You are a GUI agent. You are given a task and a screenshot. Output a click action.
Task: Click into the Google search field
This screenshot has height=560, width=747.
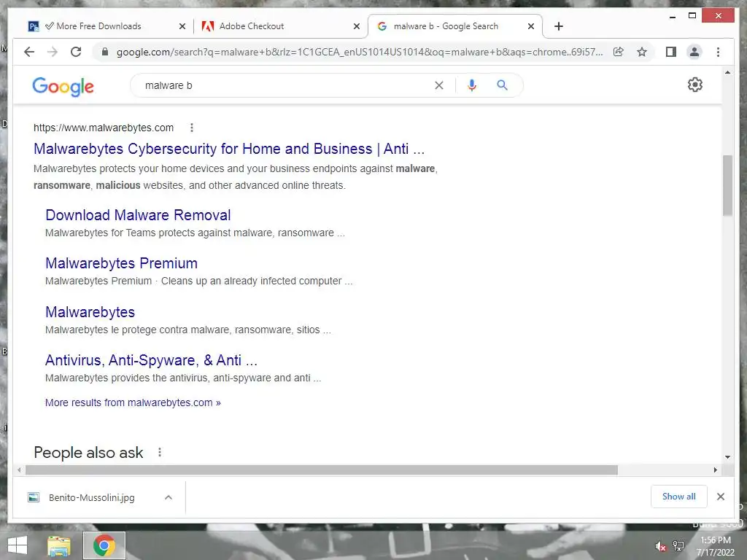tap(286, 85)
